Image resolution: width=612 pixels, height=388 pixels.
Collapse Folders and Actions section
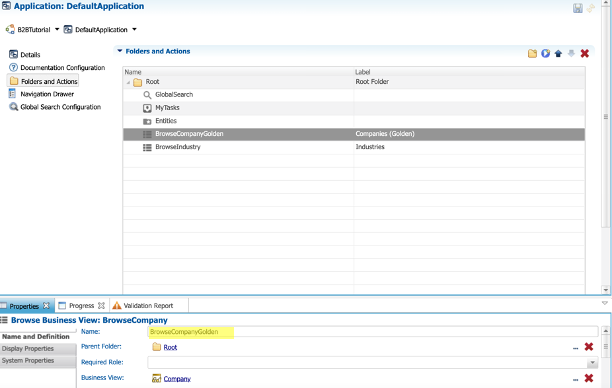(120, 51)
